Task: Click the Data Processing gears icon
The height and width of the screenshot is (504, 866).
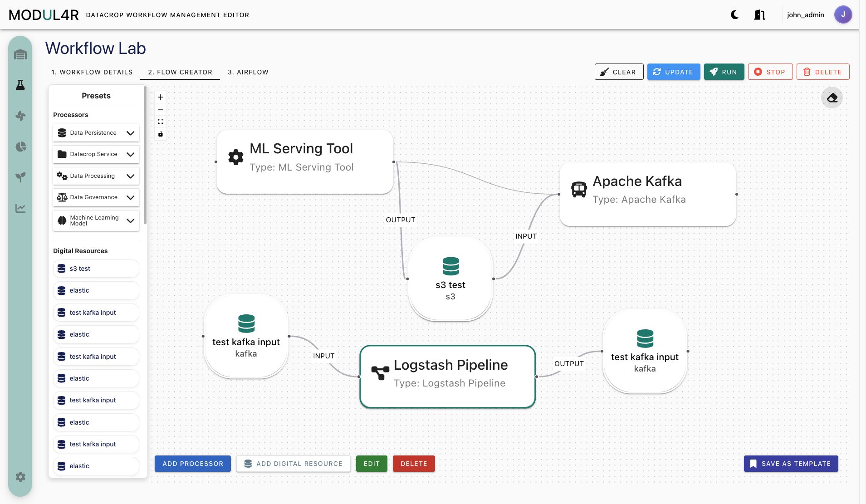Action: [x=62, y=176]
